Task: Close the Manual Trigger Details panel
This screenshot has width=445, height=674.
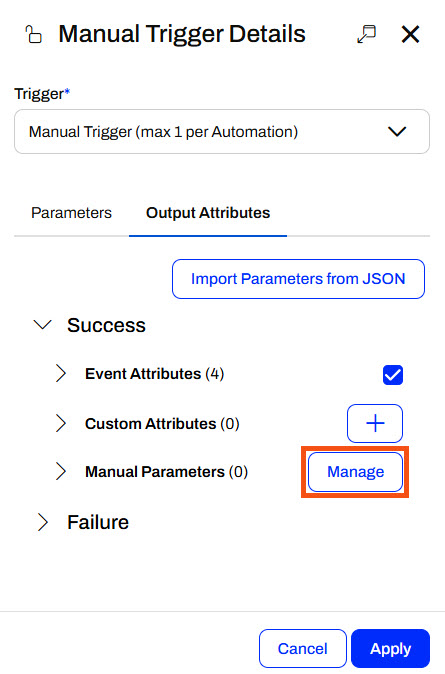Action: click(410, 34)
